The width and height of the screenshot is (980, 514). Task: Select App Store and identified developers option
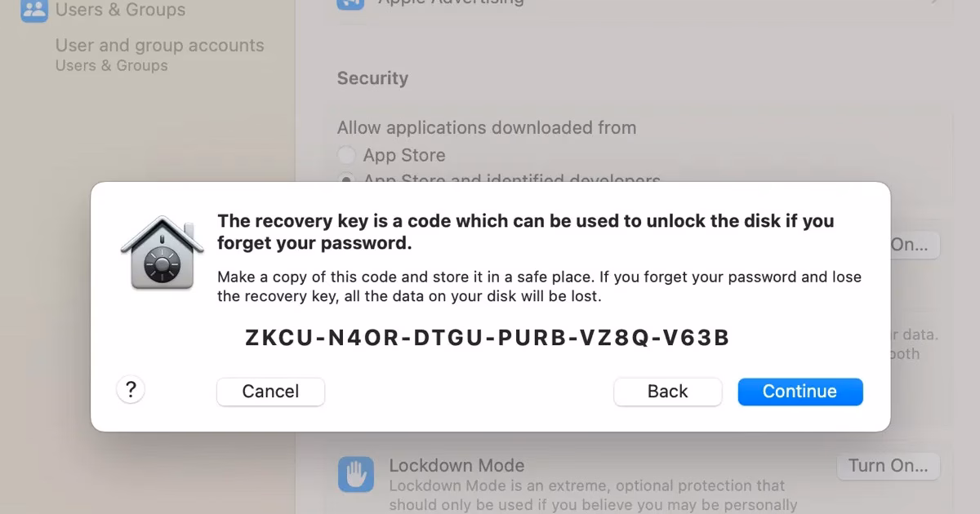tap(347, 179)
